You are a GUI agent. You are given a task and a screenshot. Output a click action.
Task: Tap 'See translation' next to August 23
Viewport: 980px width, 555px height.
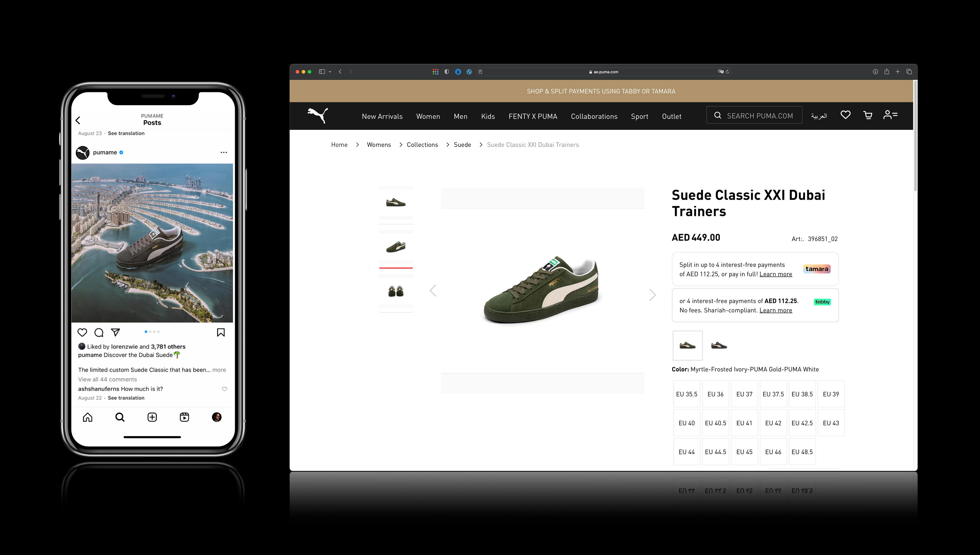[x=126, y=133]
